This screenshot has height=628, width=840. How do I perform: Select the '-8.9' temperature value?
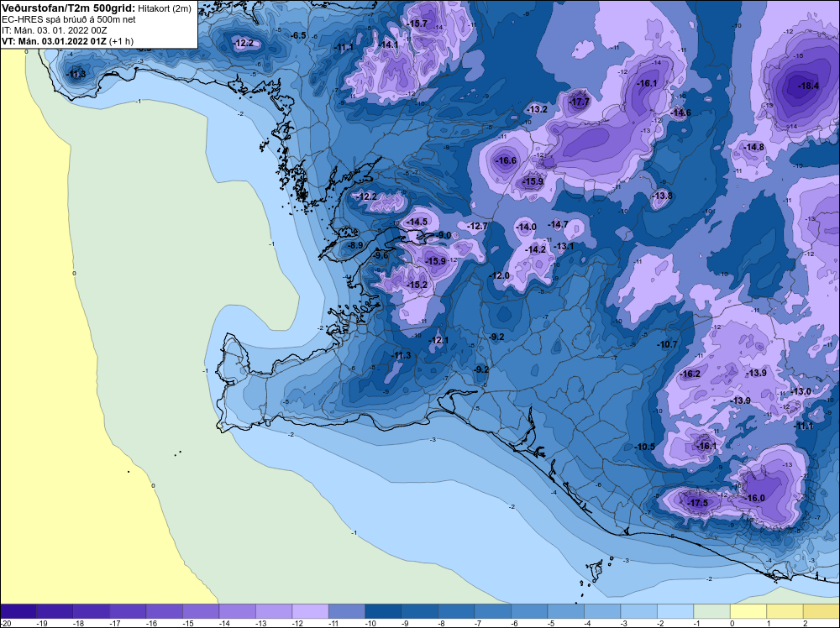click(354, 245)
